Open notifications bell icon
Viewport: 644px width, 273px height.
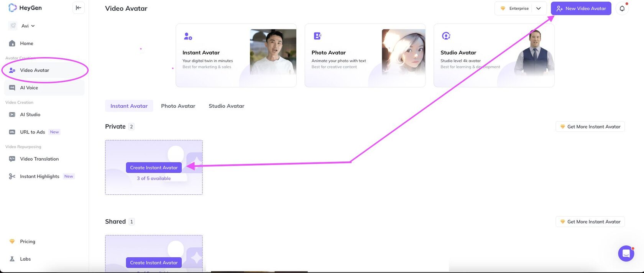622,8
